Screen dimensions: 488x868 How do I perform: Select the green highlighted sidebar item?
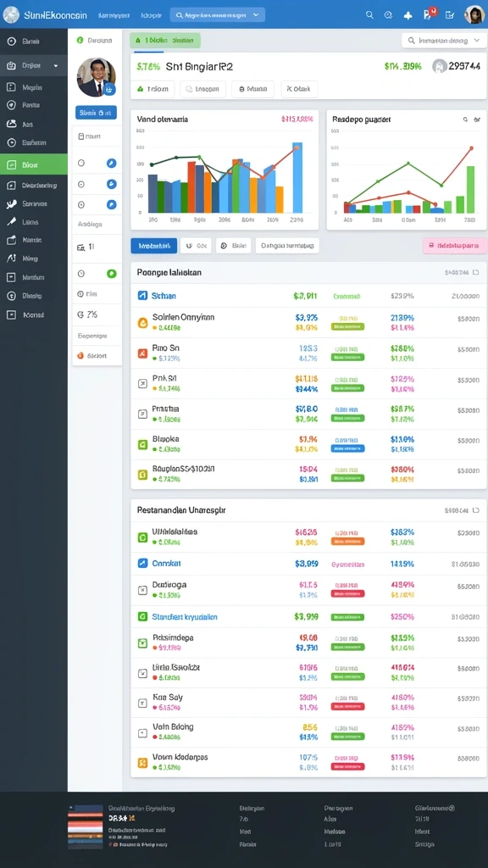click(x=34, y=164)
